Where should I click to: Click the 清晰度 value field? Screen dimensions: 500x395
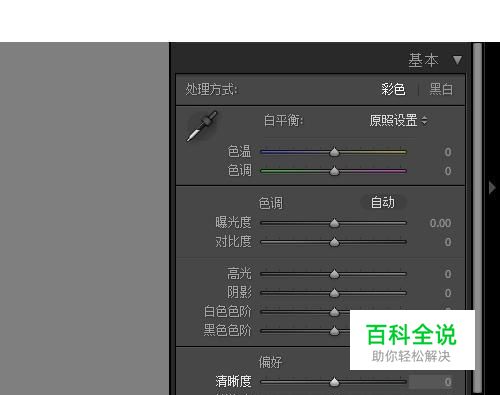coord(431,382)
